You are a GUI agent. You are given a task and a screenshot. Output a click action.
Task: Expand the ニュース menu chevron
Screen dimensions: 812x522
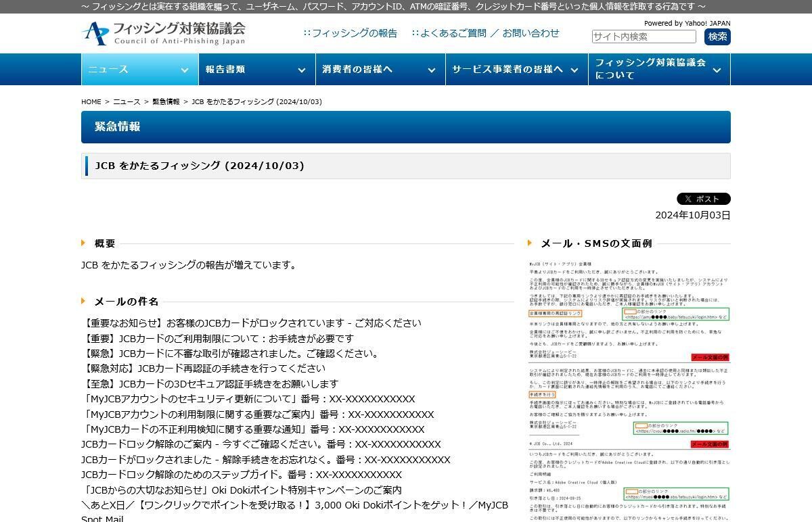point(185,70)
